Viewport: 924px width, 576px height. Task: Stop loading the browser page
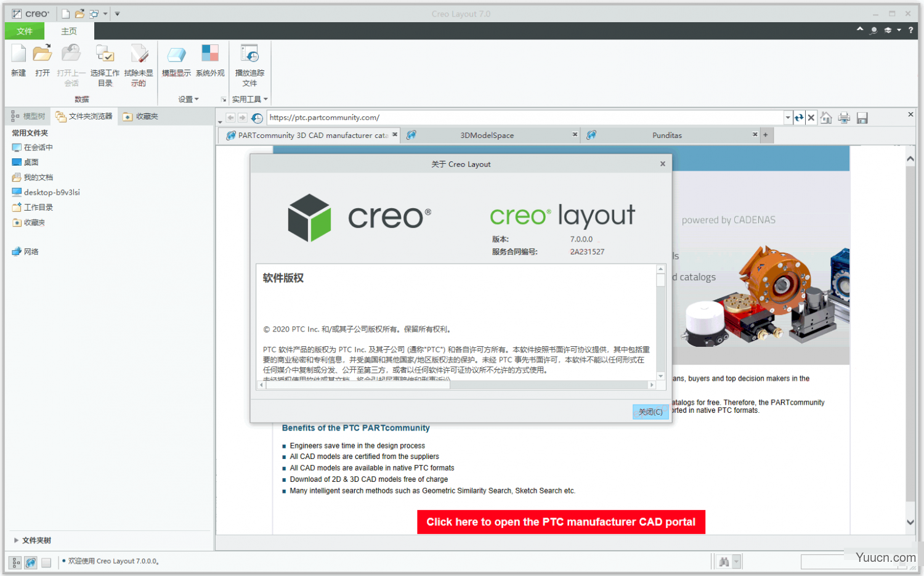click(x=811, y=118)
